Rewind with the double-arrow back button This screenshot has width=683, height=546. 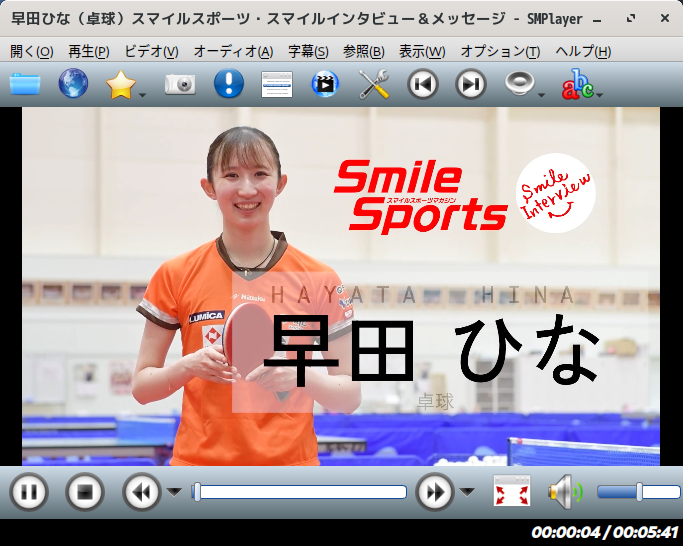click(x=142, y=492)
